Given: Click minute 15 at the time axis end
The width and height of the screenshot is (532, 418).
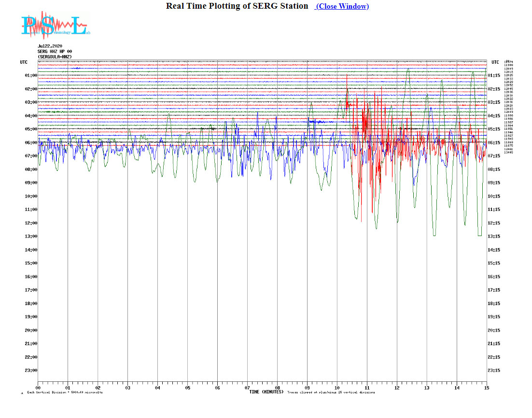Looking at the screenshot, I should (486, 388).
